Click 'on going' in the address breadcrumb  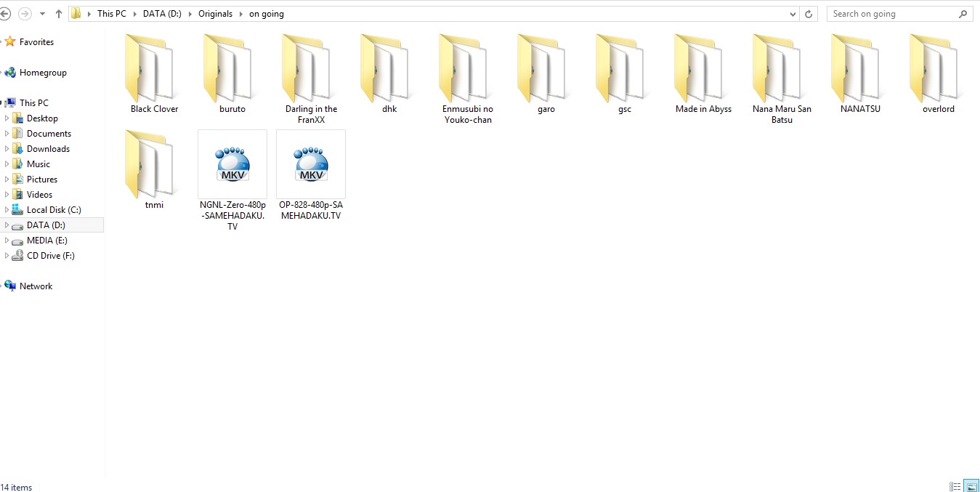267,14
